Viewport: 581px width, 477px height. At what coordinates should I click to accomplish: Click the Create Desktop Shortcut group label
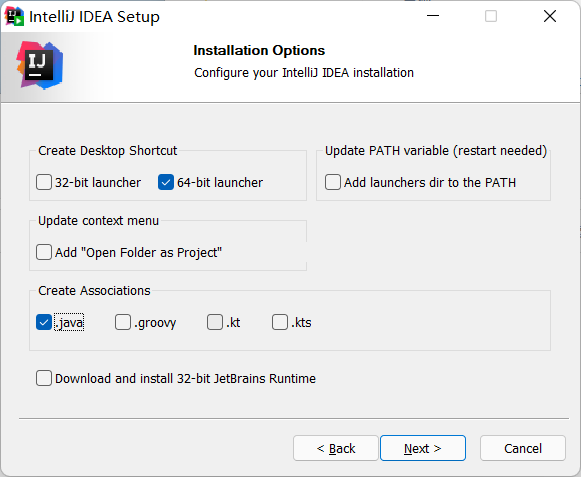click(x=108, y=151)
